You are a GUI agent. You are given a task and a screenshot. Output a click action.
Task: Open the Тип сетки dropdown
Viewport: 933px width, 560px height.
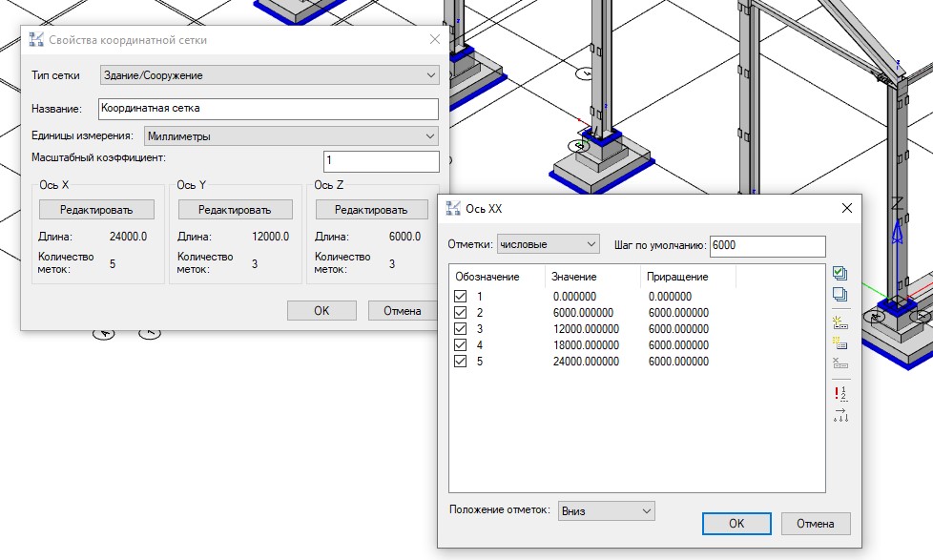point(269,75)
